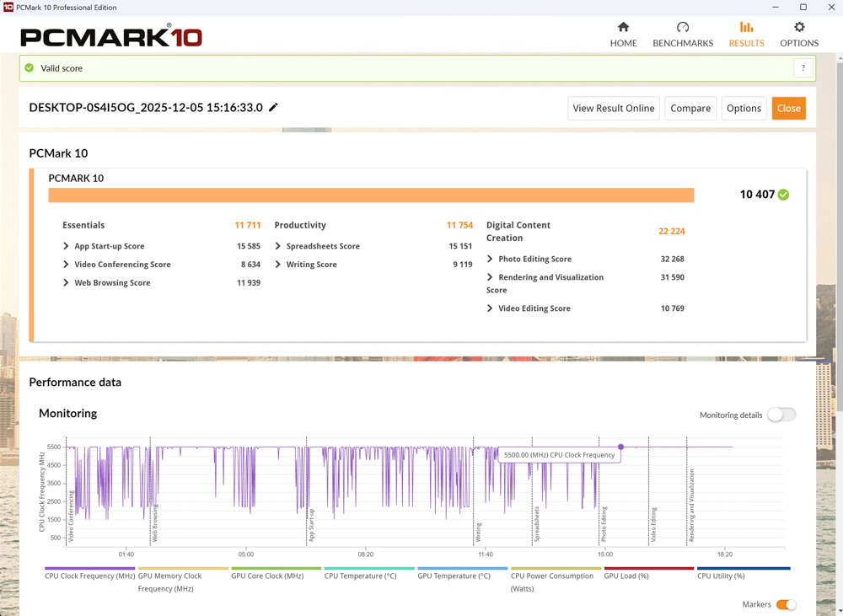Click the Home icon in top navigation
This screenshot has height=616, width=843.
pos(623,27)
